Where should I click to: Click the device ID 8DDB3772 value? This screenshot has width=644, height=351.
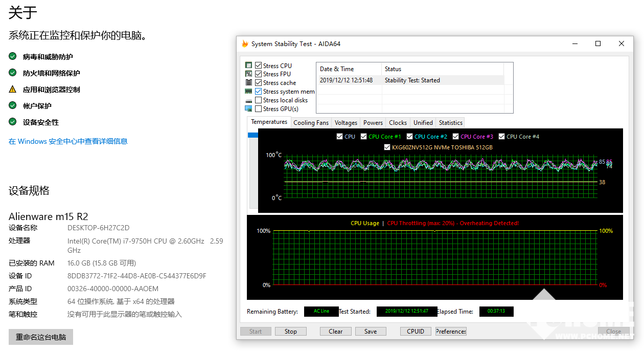click(x=137, y=276)
